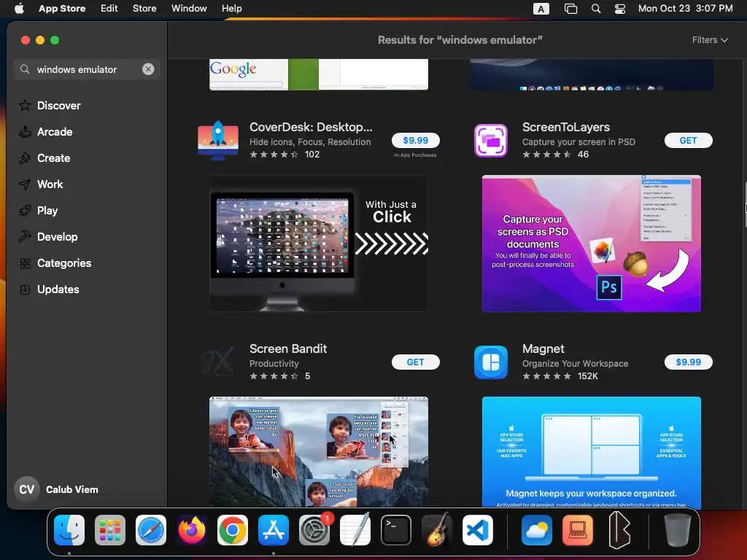Launch Visual Studio Code from the Dock
This screenshot has height=560, width=747.
[477, 530]
